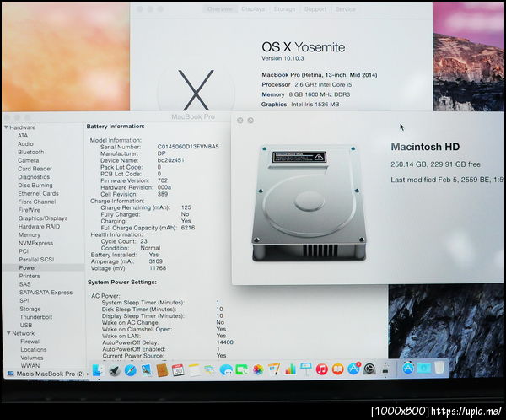Switch to Support tab in About This Mac
Screen dimensions: 506x420
[x=315, y=9]
